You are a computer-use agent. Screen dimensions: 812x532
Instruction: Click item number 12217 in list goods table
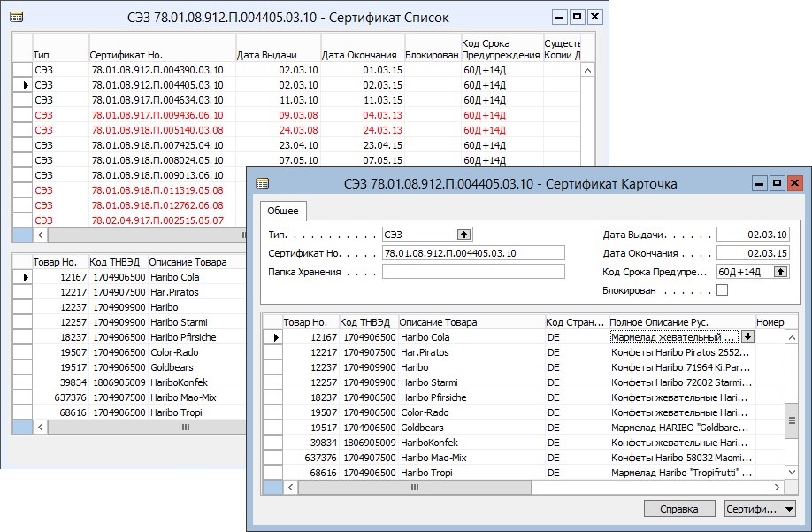[x=73, y=292]
